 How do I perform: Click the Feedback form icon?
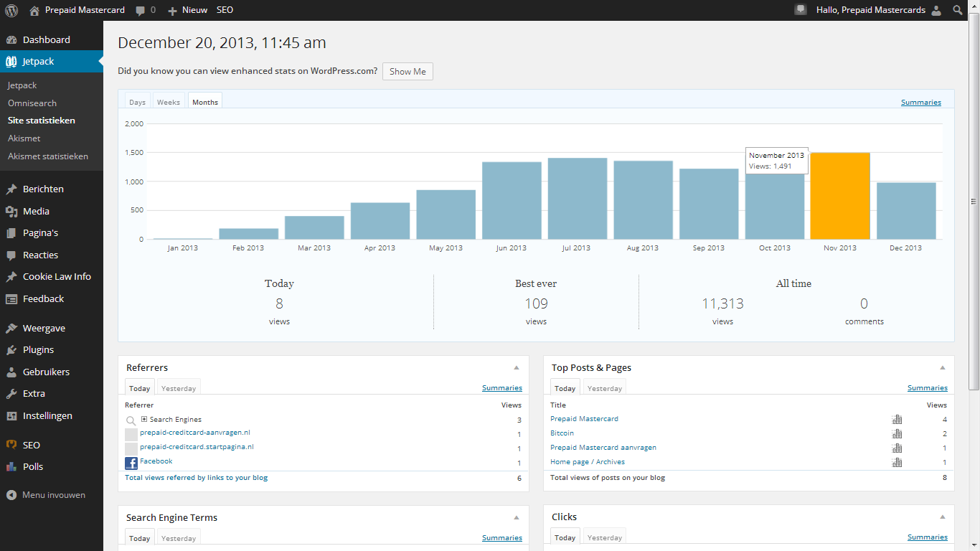(11, 299)
